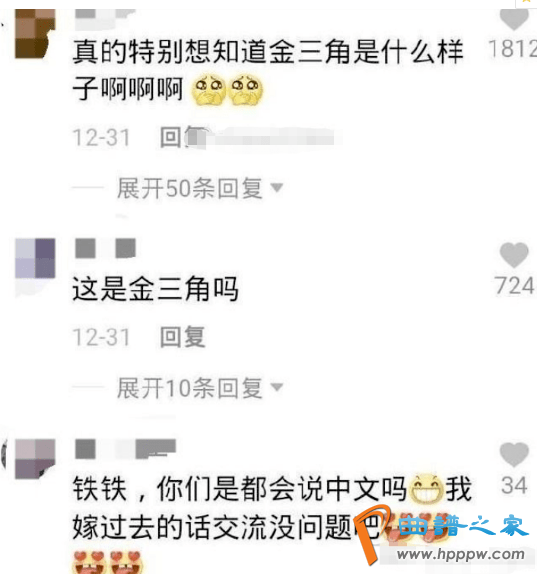Expand 展开10条回复 replies
Viewport: 537px width, 574px height.
click(x=190, y=388)
